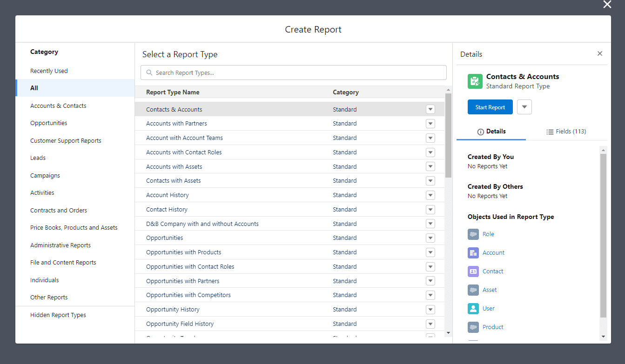Click the Details panel scrollbar

[604, 236]
